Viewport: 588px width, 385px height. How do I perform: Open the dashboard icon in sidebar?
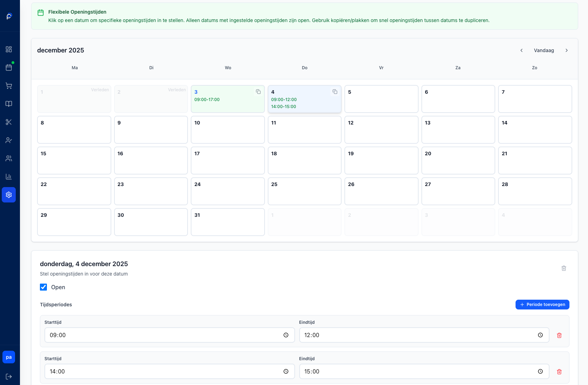pyautogui.click(x=9, y=49)
